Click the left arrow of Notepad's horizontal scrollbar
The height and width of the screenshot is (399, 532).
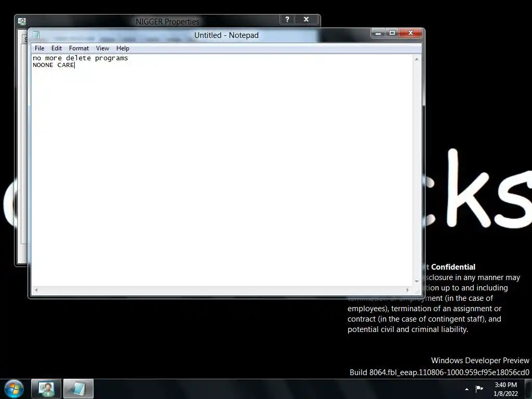36,290
